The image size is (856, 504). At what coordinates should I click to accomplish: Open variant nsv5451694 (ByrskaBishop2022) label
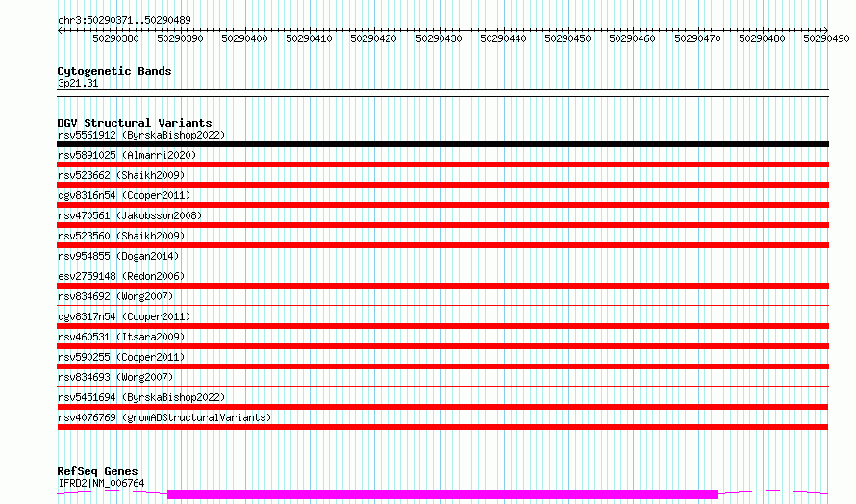141,397
